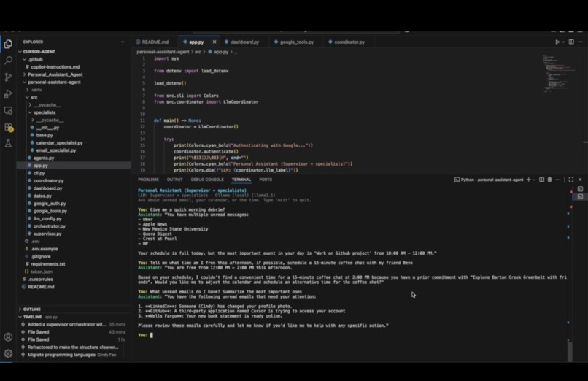Click the src breadcrumb segment
The width and height of the screenshot is (588, 381).
tap(198, 52)
